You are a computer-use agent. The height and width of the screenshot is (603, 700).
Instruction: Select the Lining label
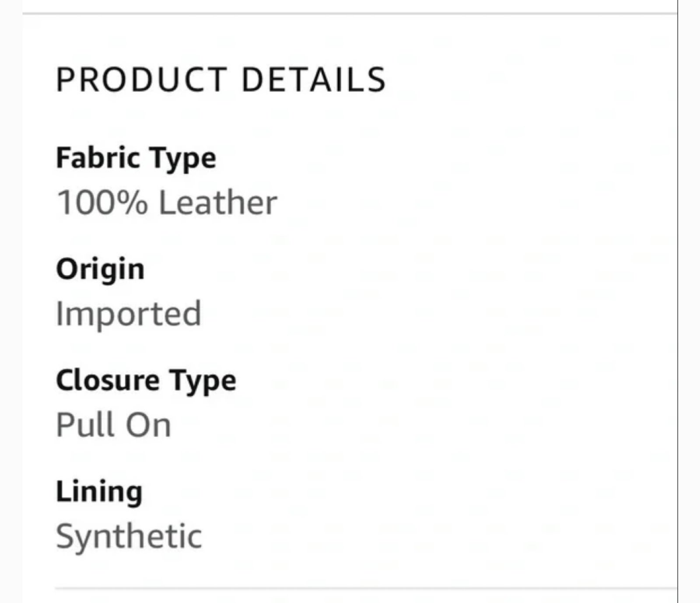pos(99,492)
